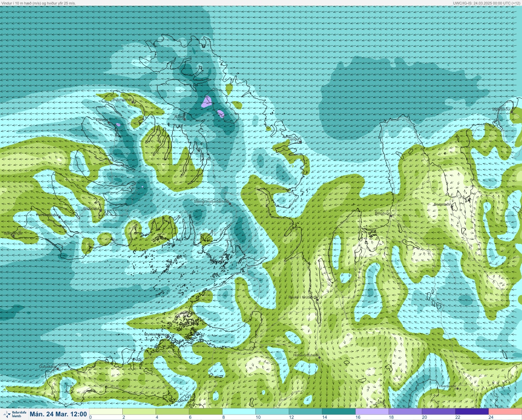The width and height of the screenshot is (522, 420).
Task: Click the Gjögur station label
Action: (294, 139)
